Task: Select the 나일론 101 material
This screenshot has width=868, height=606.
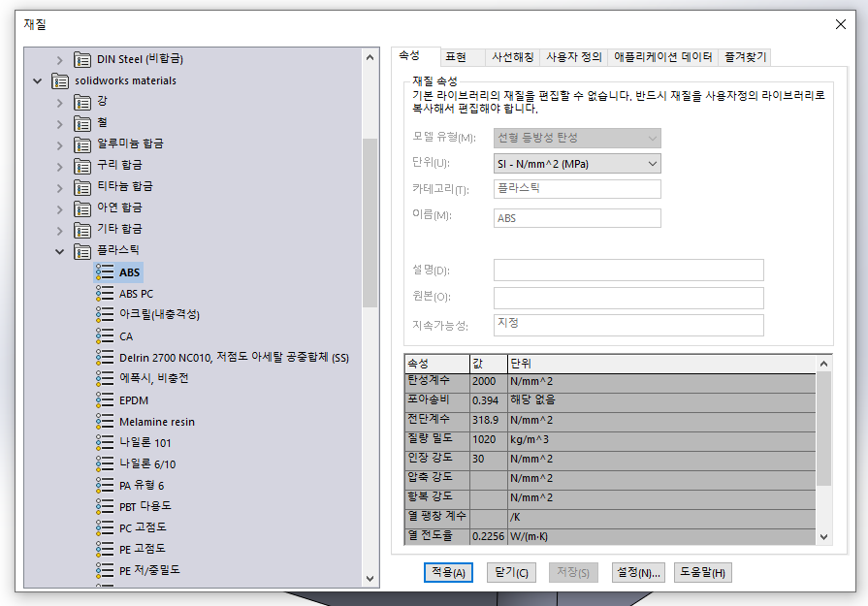Action: click(142, 442)
